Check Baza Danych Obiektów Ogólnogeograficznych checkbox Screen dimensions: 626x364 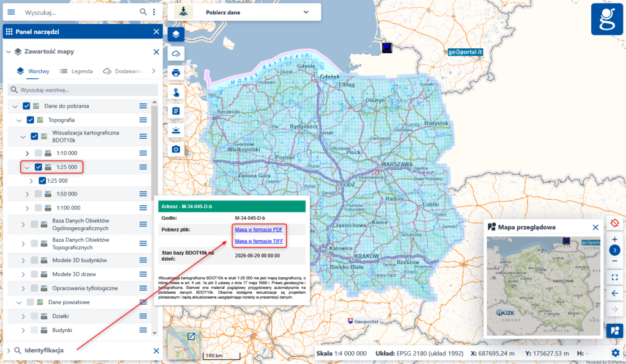click(34, 225)
